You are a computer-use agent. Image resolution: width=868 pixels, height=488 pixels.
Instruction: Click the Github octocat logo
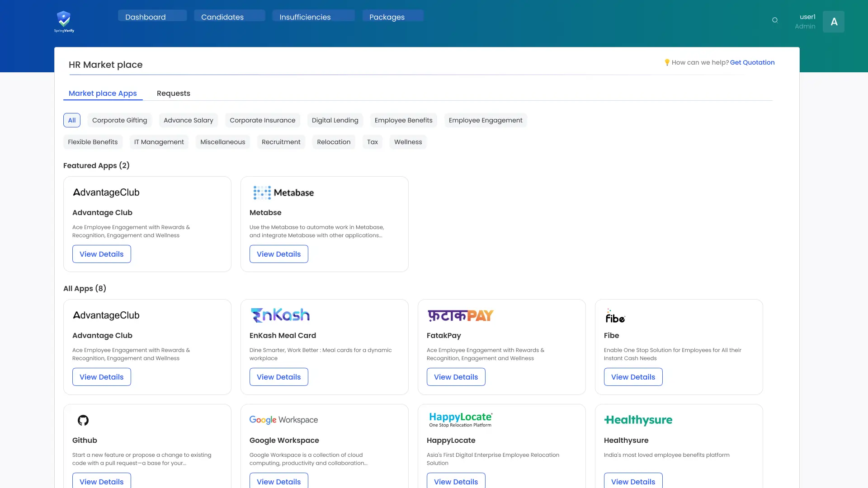click(x=83, y=420)
